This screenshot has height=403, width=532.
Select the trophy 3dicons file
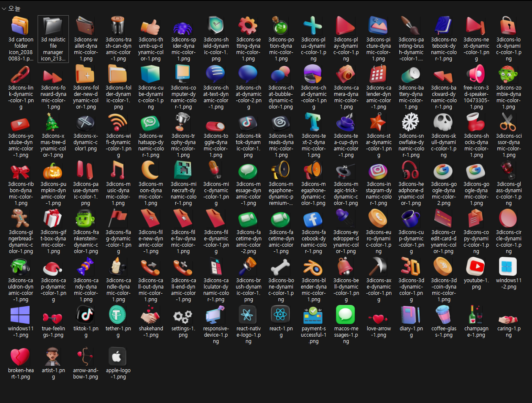[183, 135]
